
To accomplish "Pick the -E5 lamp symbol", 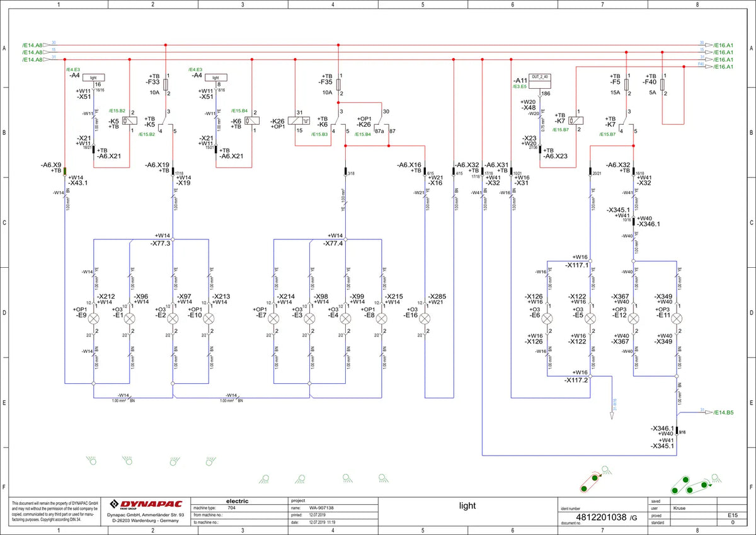I will 590,319.
